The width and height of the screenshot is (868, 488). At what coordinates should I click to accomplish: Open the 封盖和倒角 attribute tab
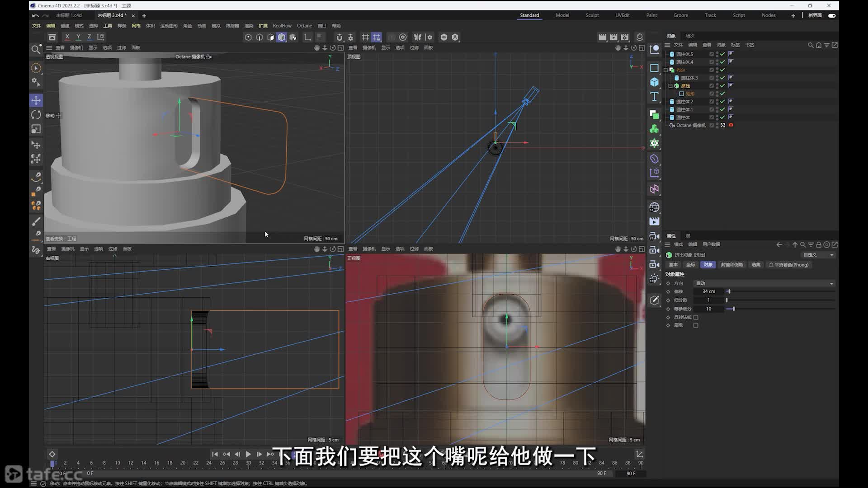pos(731,265)
